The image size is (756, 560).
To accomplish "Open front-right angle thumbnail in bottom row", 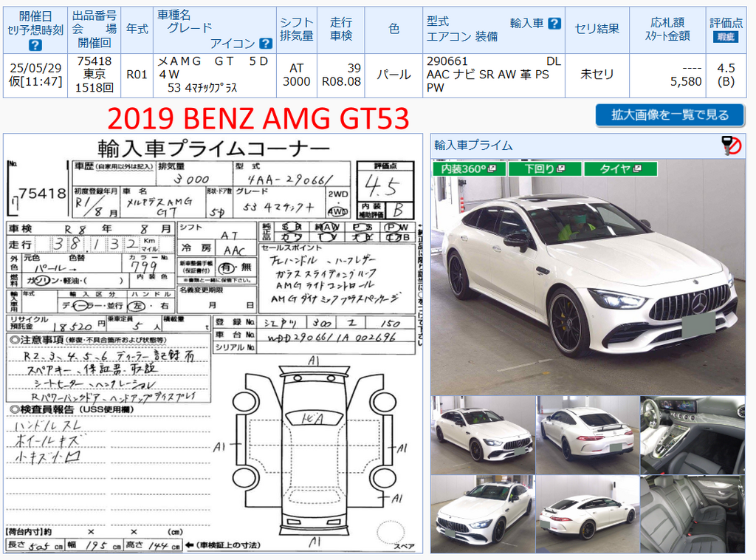I will coord(483,513).
